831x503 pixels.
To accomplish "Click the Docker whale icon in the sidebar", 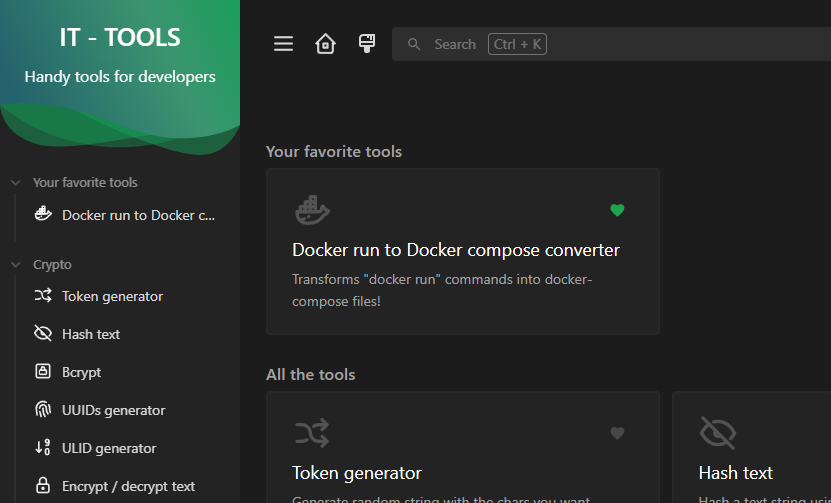I will coord(43,214).
